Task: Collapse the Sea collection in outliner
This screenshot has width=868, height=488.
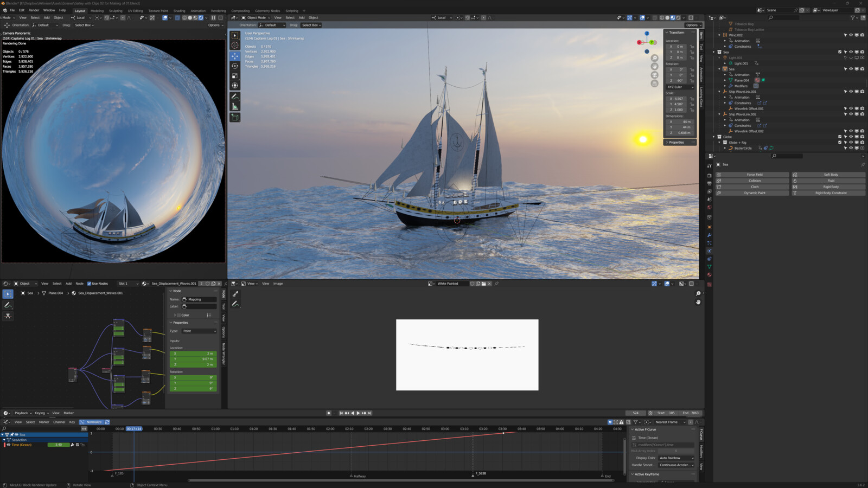Action: coord(714,52)
